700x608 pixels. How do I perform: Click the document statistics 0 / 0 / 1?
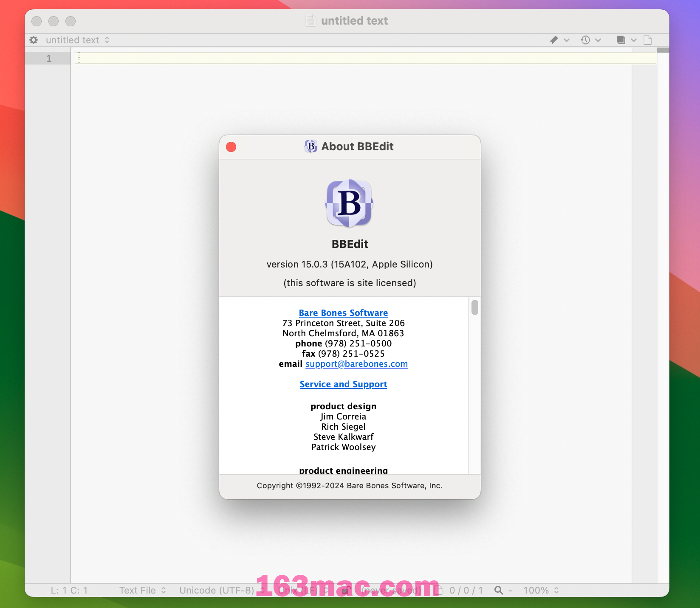466,590
